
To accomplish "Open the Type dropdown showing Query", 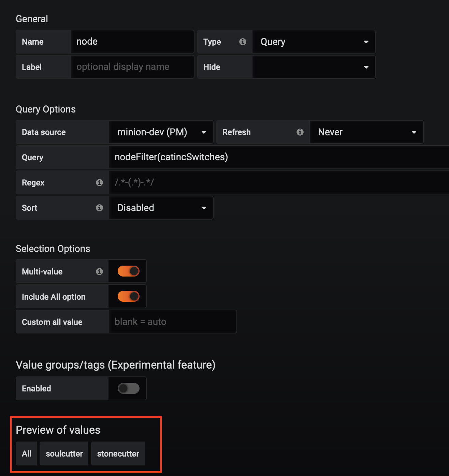I will coord(314,42).
